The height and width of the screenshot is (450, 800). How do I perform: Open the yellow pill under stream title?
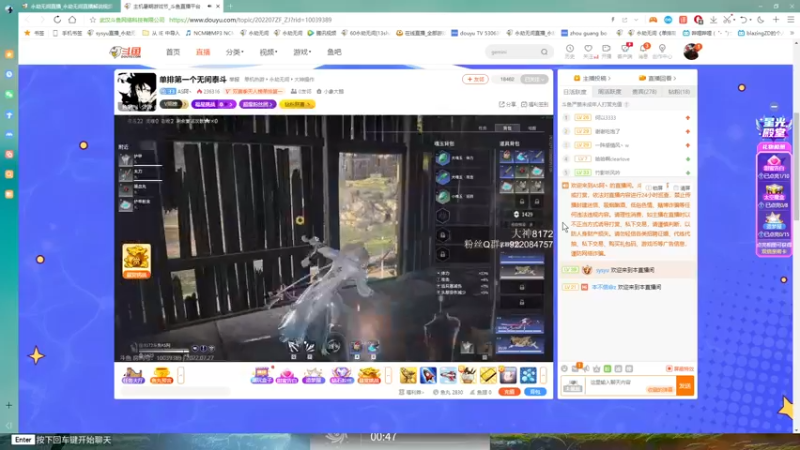click(297, 104)
